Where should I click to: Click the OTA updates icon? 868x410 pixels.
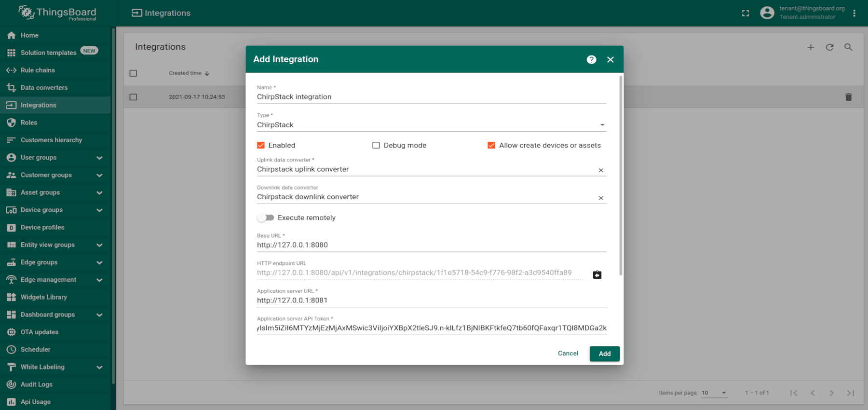coord(11,332)
